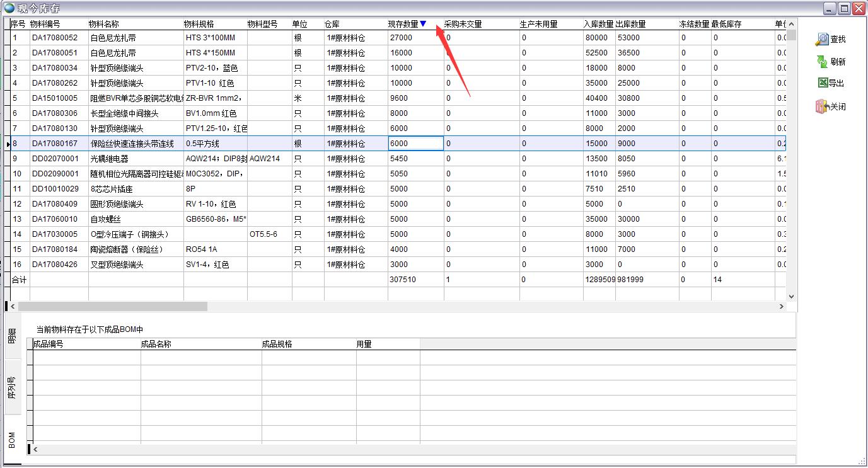The width and height of the screenshot is (868, 468).
Task: Select the 明细 tab
Action: click(x=12, y=335)
